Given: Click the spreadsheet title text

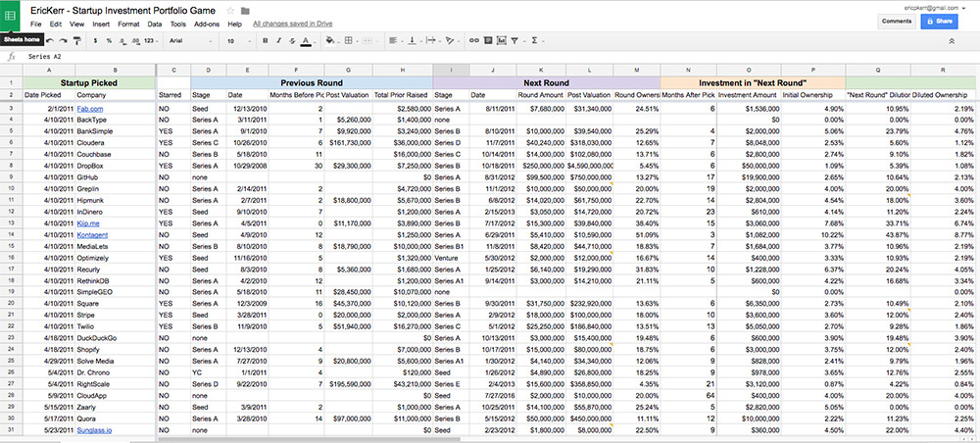Looking at the screenshot, I should (123, 11).
